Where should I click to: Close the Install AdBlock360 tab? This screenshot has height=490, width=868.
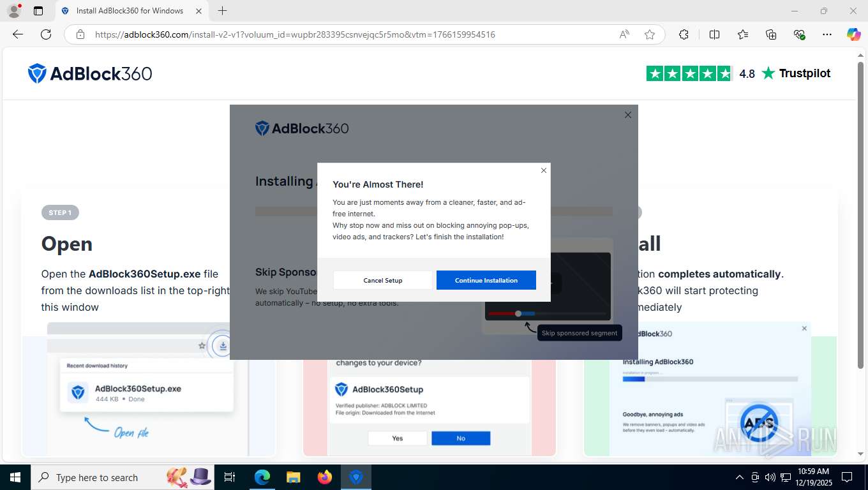click(x=198, y=11)
